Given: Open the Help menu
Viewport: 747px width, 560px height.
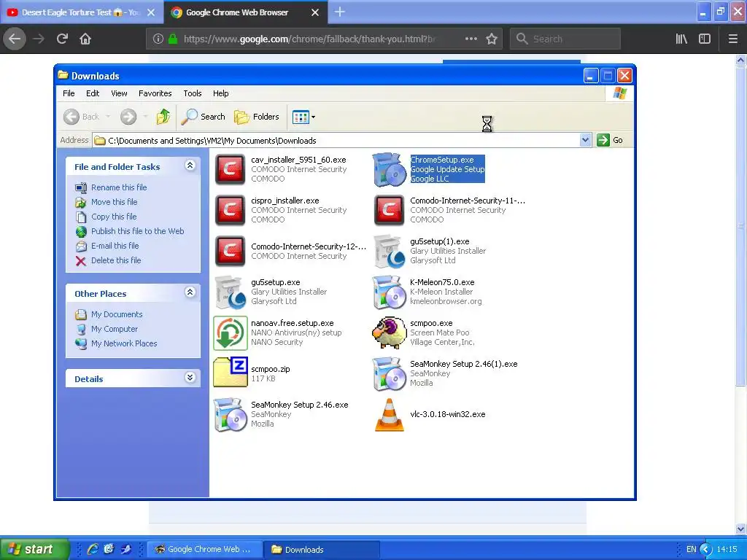Looking at the screenshot, I should tap(220, 93).
